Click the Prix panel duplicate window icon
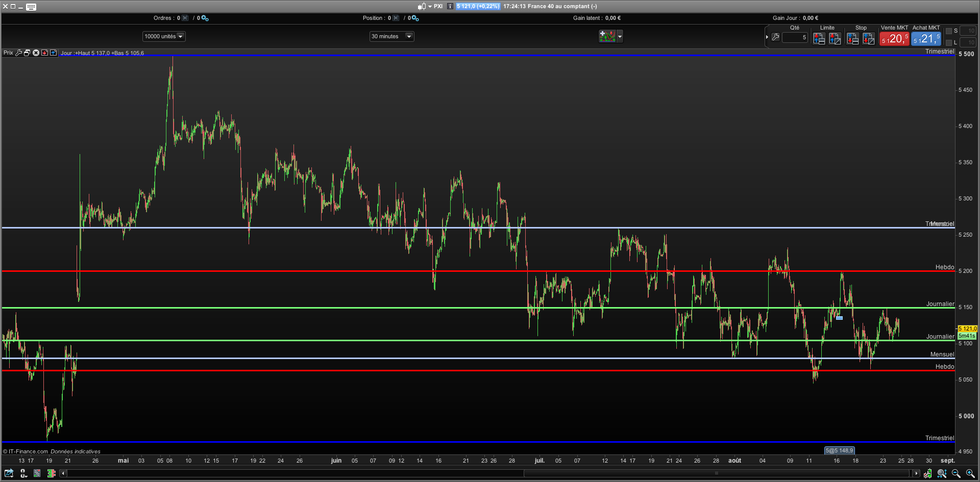This screenshot has height=482, width=980. tap(27, 53)
